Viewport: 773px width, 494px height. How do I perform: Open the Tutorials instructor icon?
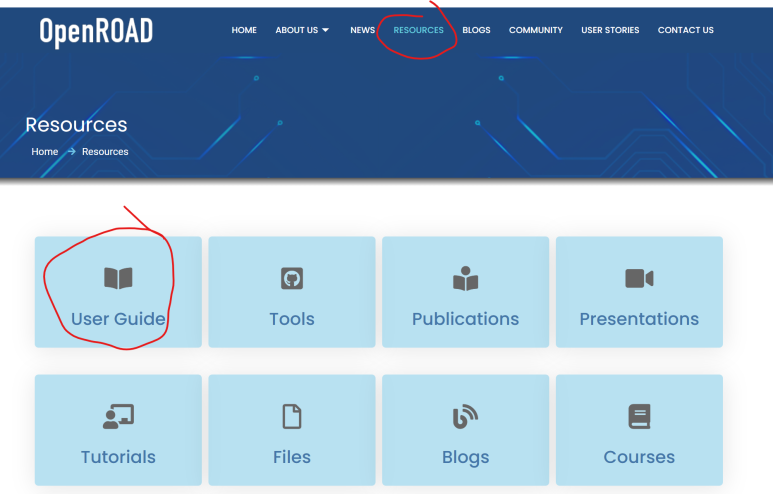coord(118,417)
